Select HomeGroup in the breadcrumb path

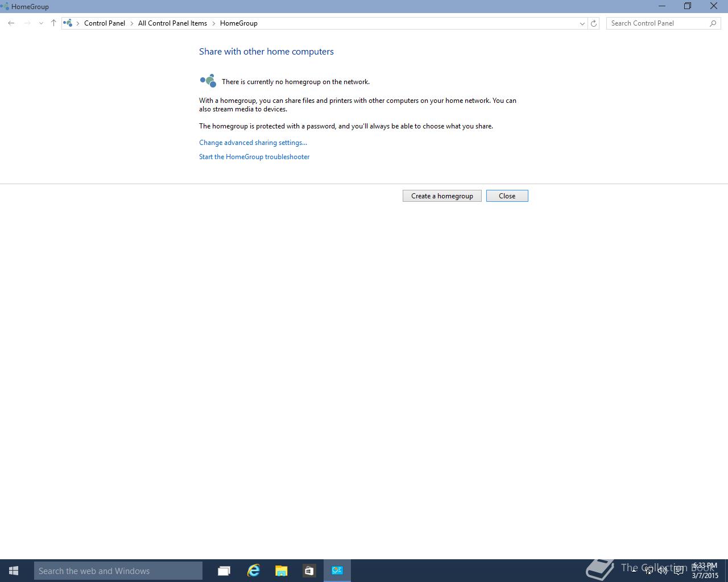tap(239, 23)
